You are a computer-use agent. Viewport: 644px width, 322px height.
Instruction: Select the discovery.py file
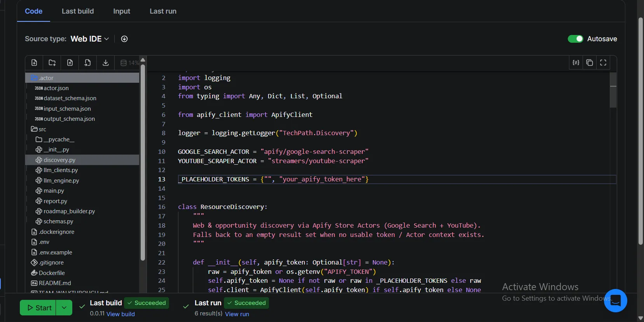(82, 160)
